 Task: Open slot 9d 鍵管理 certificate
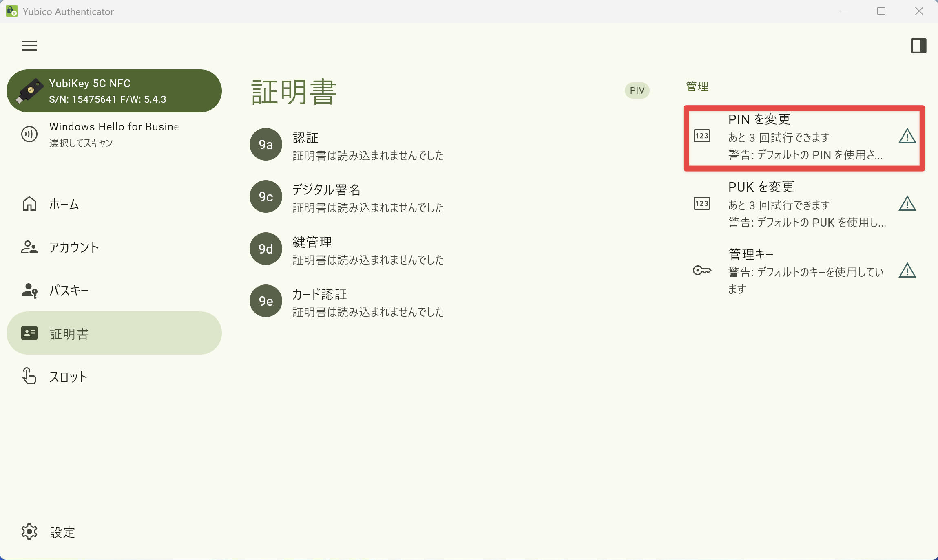449,249
